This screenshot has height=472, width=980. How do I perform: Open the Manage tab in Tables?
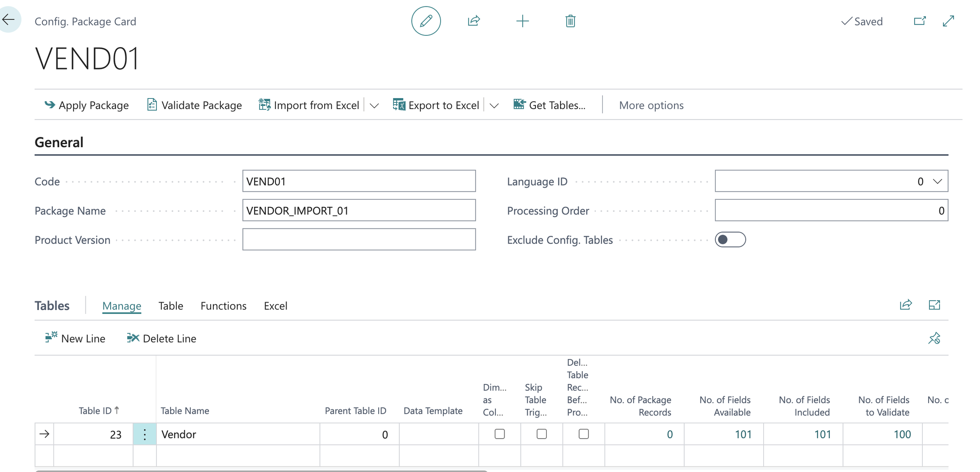[122, 306]
